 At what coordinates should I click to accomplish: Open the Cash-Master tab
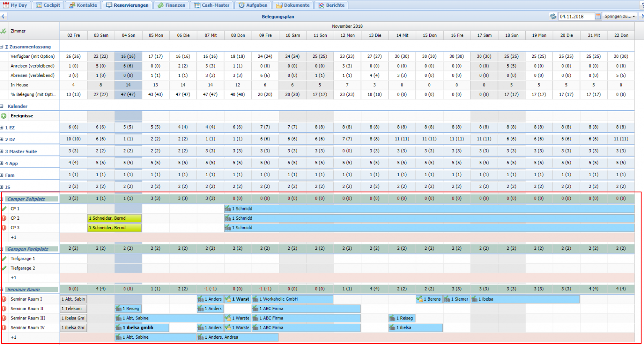point(212,5)
